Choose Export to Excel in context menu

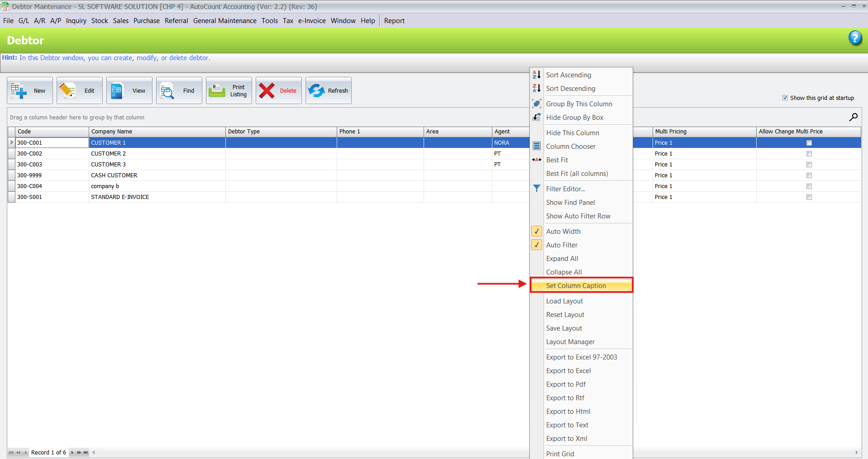tap(568, 371)
